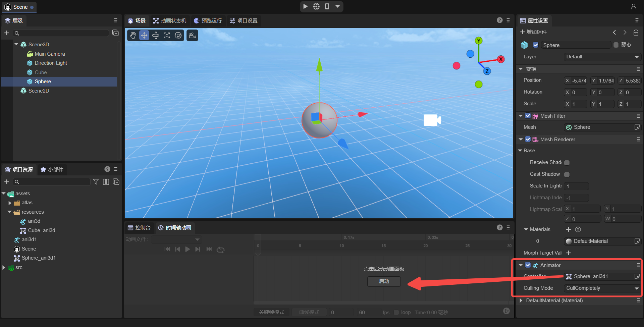Image resolution: width=644 pixels, height=327 pixels.
Task: Click the lock icon in properties panel
Action: click(x=636, y=33)
